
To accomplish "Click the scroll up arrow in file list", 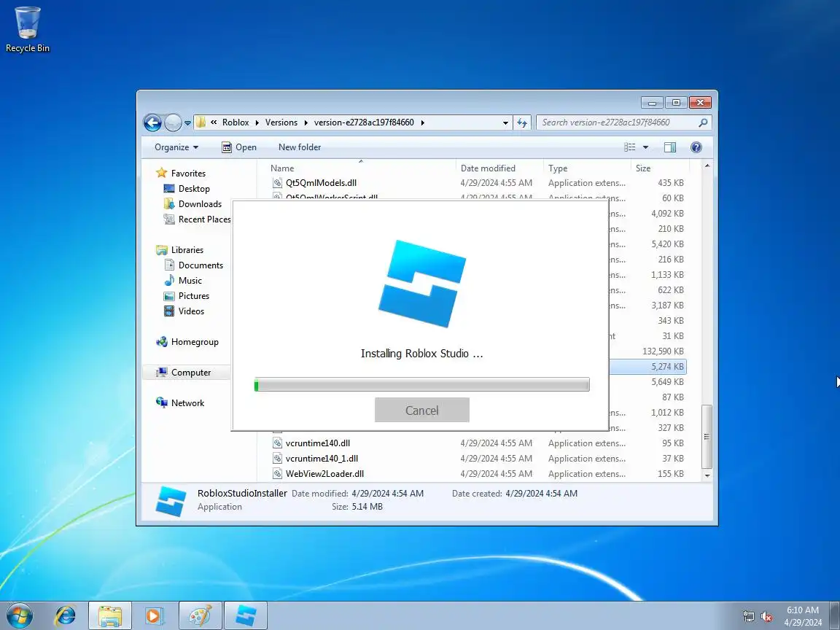I will (707, 166).
